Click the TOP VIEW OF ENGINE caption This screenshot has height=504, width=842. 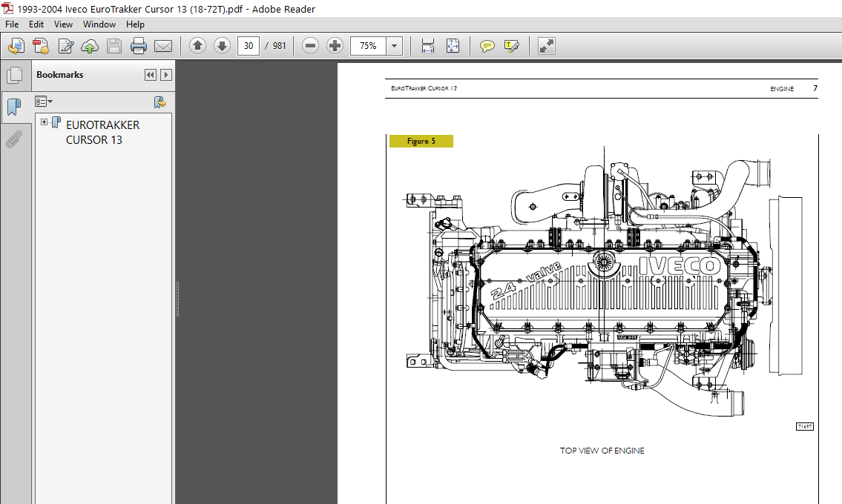(x=602, y=451)
